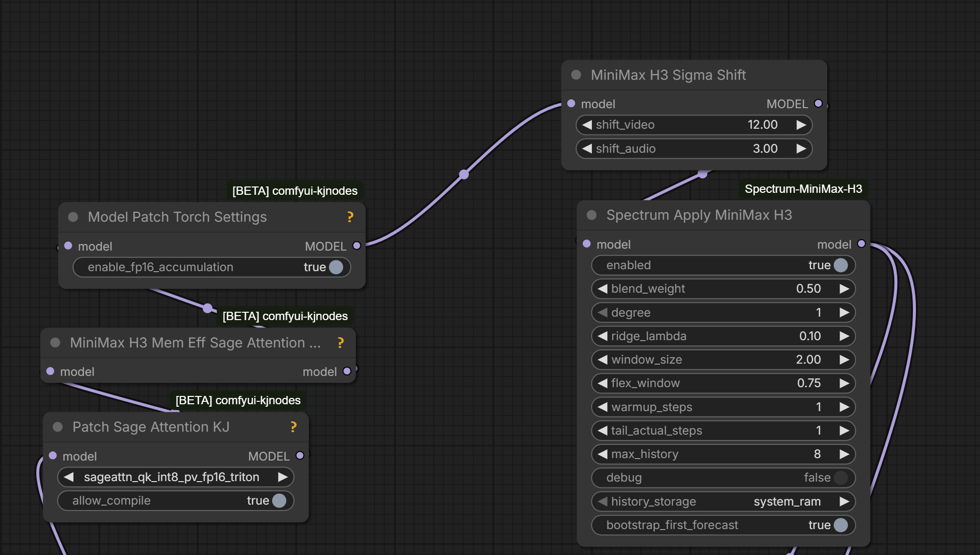This screenshot has height=555, width=980.
Task: Increase shift_audio value
Action: [801, 149]
